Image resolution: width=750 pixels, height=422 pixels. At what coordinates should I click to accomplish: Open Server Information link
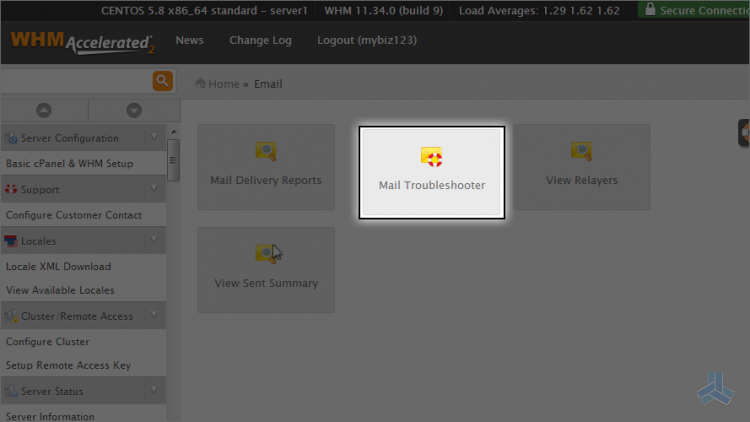(50, 416)
